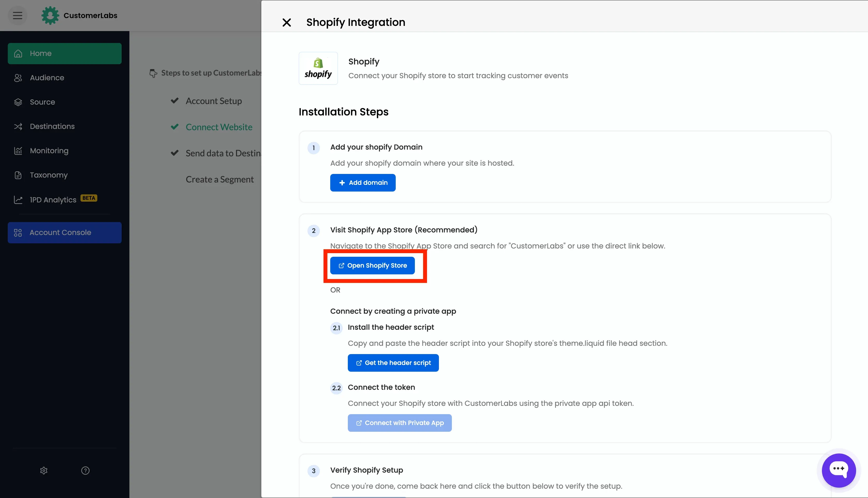This screenshot has height=498, width=868.
Task: Click the Audience people icon
Action: (x=18, y=78)
